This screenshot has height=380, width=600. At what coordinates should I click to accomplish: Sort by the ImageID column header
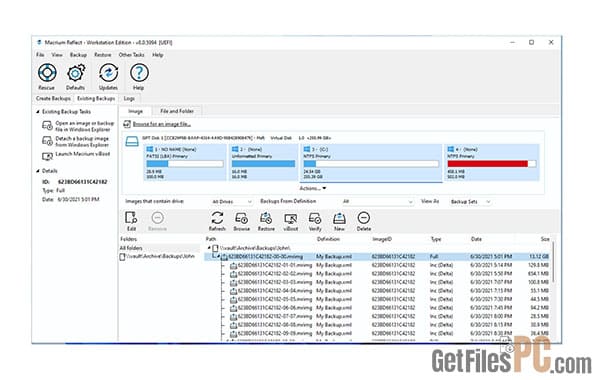tap(382, 239)
